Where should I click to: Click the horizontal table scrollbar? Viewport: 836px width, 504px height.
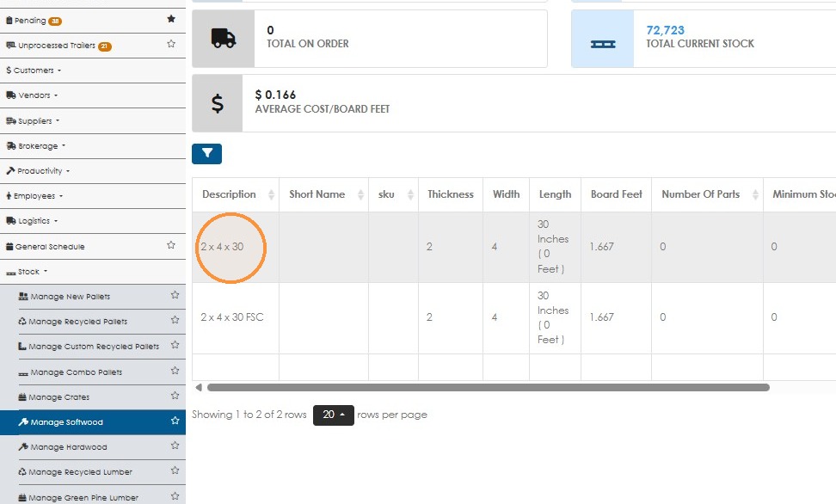click(488, 388)
